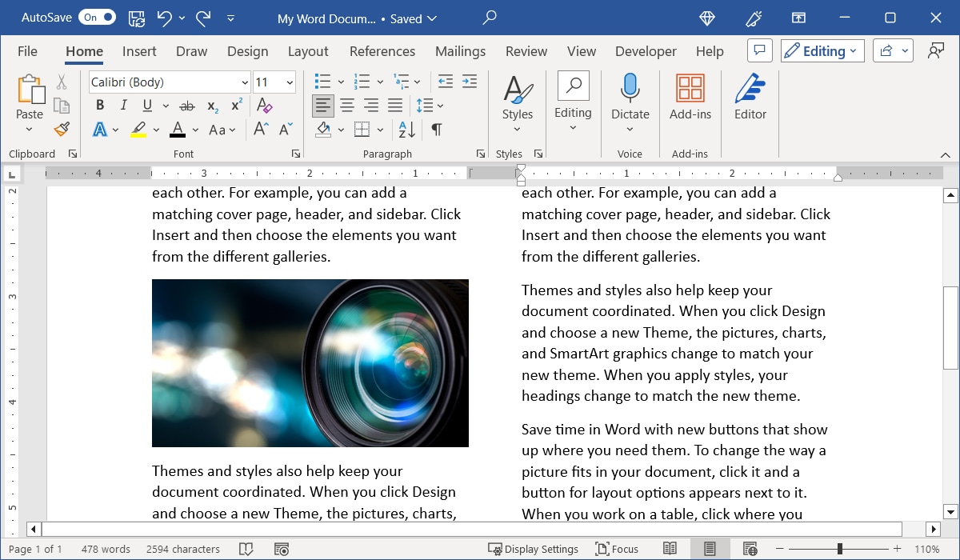960x560 pixels.
Task: Apply italic formatting
Action: pos(123,105)
